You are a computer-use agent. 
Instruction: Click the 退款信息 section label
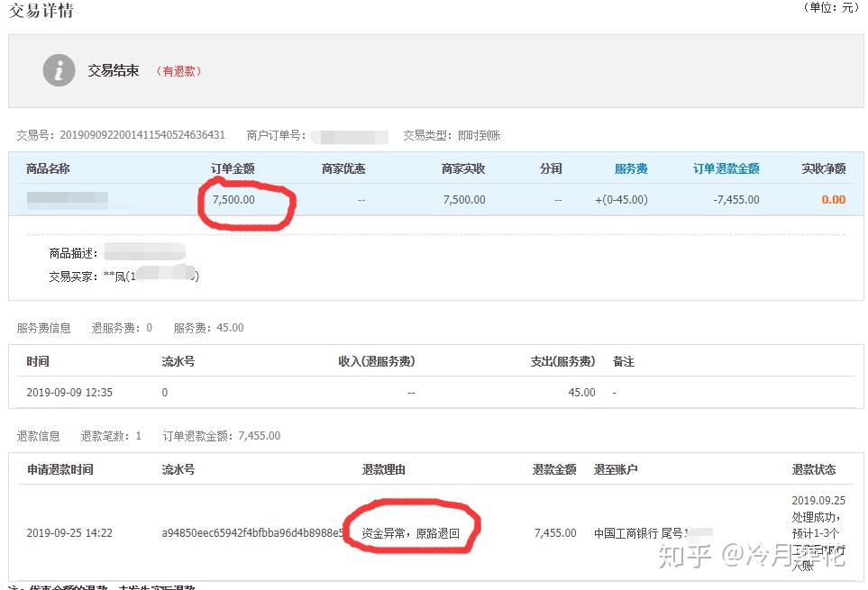[x=38, y=436]
